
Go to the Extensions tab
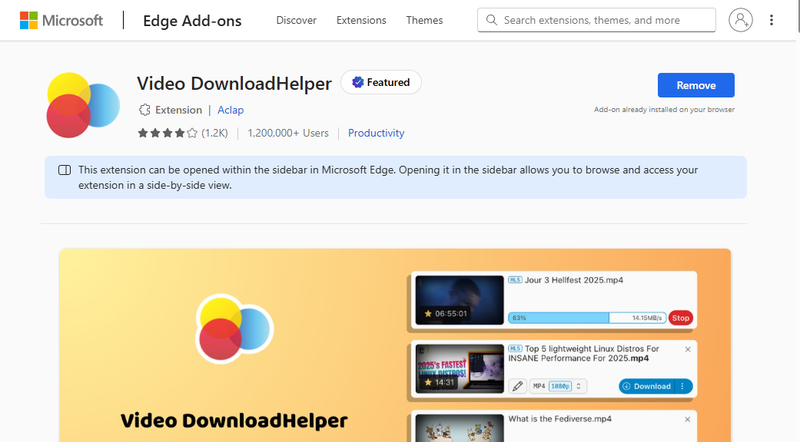tap(361, 20)
